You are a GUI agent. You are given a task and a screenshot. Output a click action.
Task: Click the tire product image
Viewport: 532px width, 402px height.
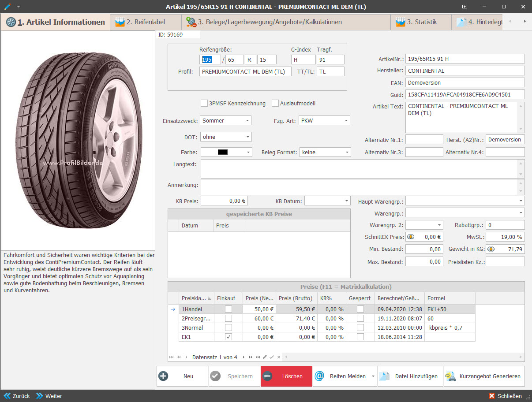pos(78,141)
